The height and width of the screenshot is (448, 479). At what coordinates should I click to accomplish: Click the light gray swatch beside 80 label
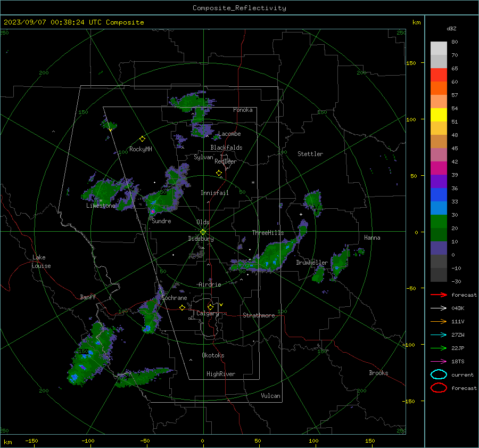(439, 48)
